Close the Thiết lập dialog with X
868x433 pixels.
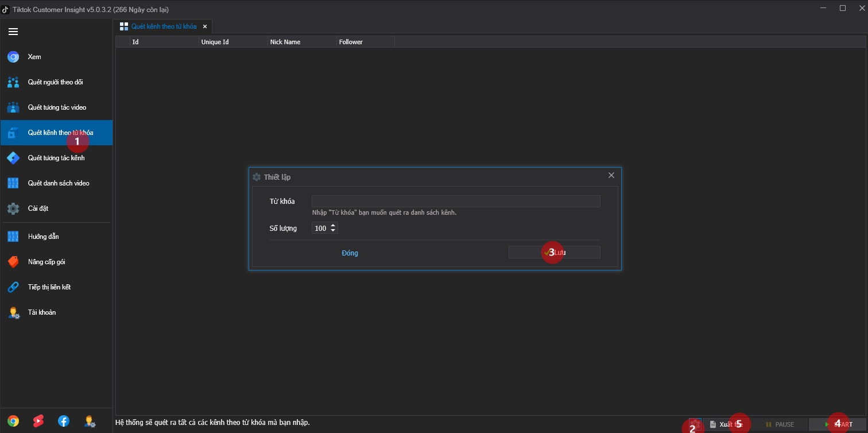click(611, 175)
